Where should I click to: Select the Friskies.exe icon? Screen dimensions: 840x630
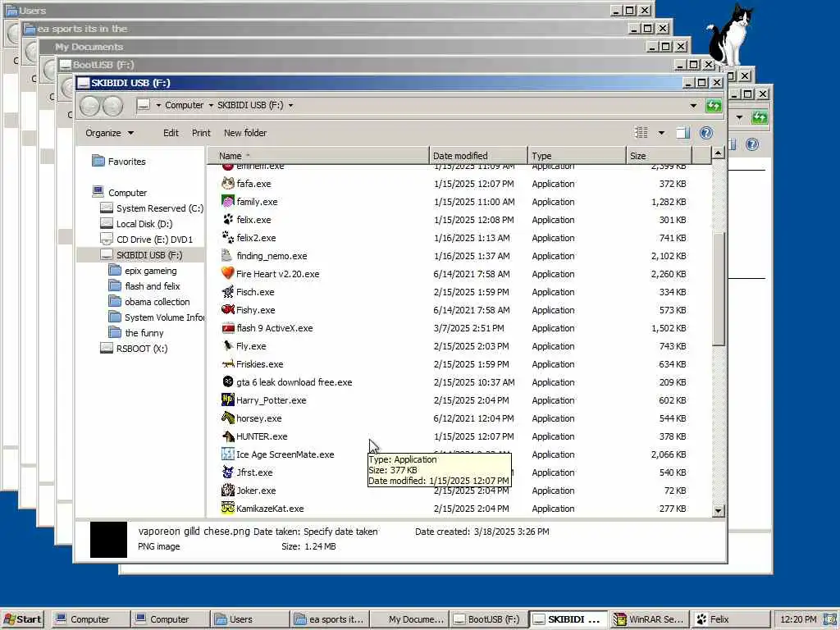[228, 363]
